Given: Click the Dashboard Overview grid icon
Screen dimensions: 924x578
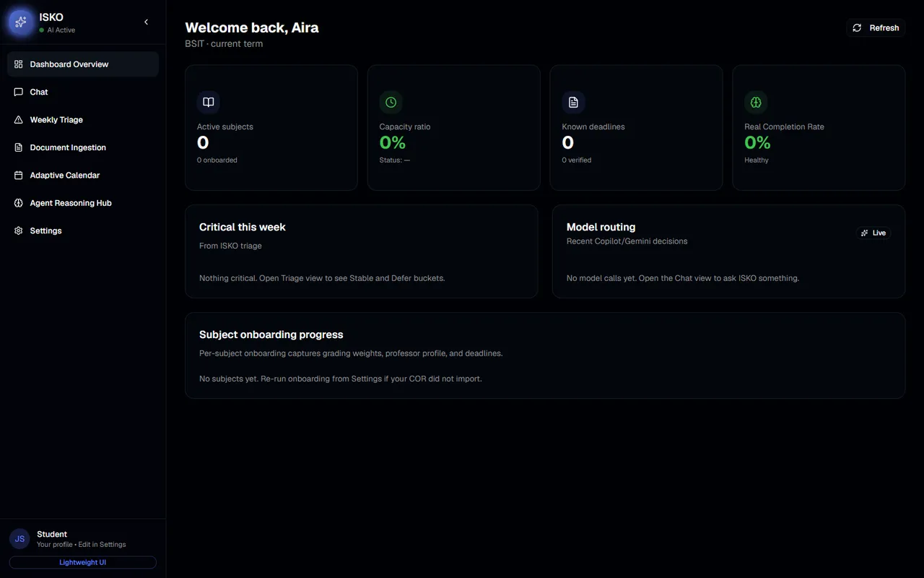Looking at the screenshot, I should [19, 64].
